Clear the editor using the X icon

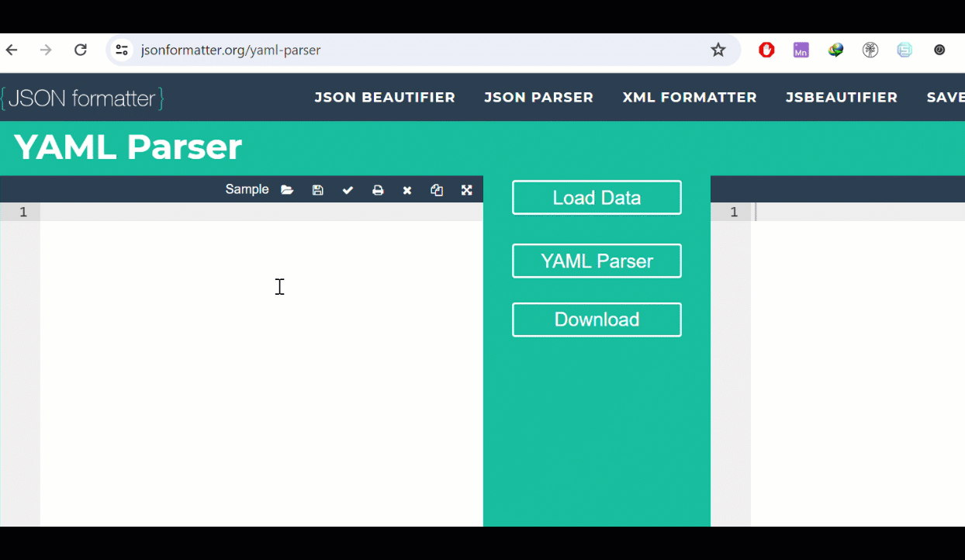pos(406,189)
